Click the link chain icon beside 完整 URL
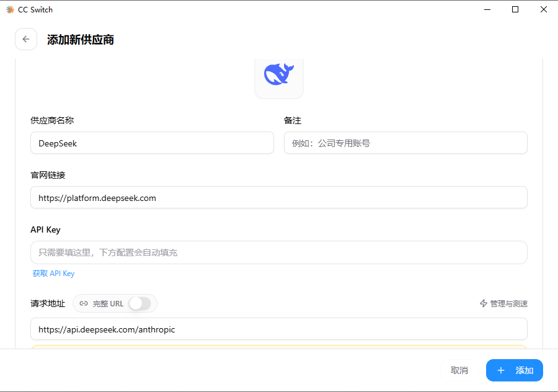This screenshot has width=558, height=392. pos(84,303)
